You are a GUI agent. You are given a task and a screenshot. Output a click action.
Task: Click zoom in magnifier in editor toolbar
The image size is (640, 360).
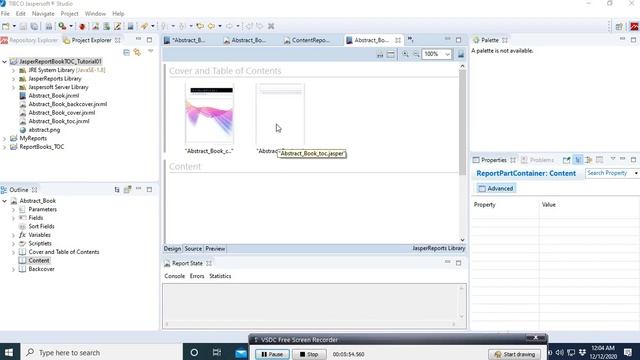pos(405,54)
